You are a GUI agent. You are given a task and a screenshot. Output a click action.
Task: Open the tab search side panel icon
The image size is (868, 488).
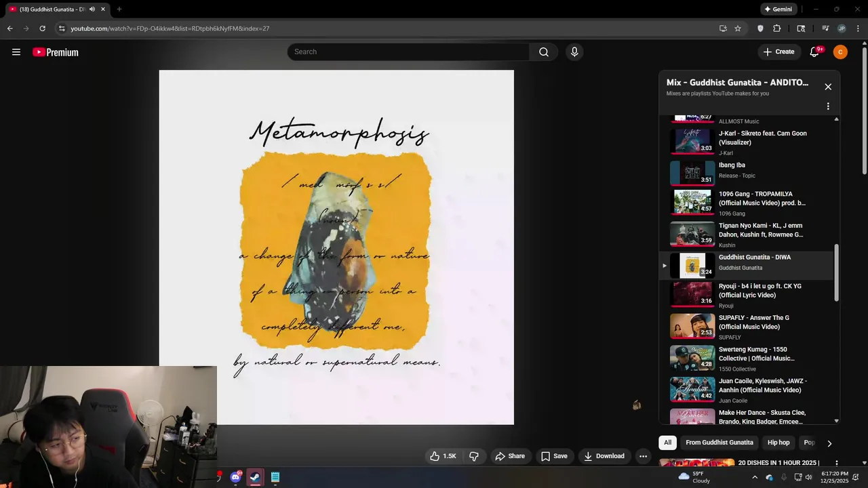[x=801, y=28]
